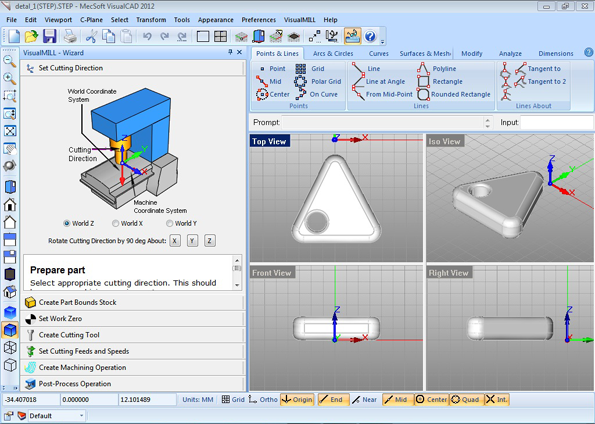
Task: Select the Line at Angle tool
Action: (x=379, y=81)
